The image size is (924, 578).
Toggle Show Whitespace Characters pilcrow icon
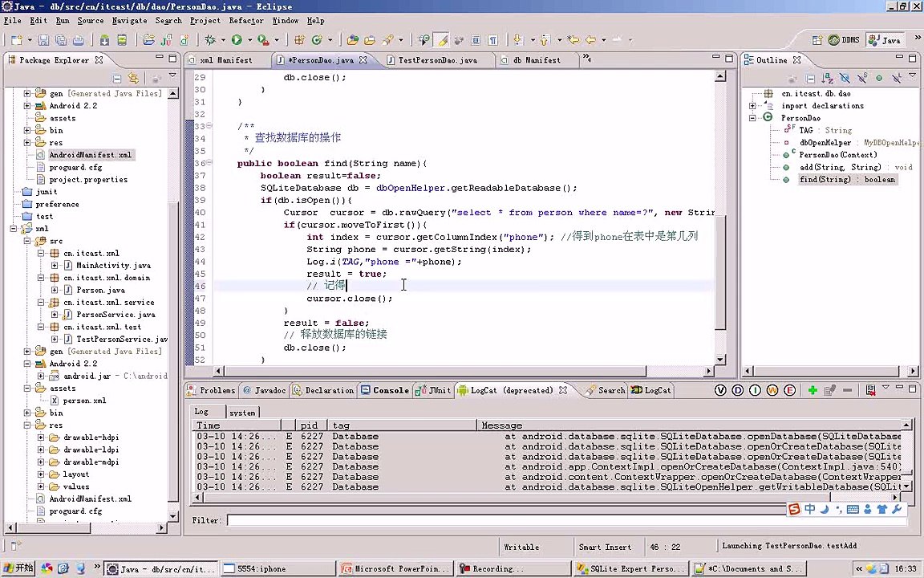coord(492,40)
